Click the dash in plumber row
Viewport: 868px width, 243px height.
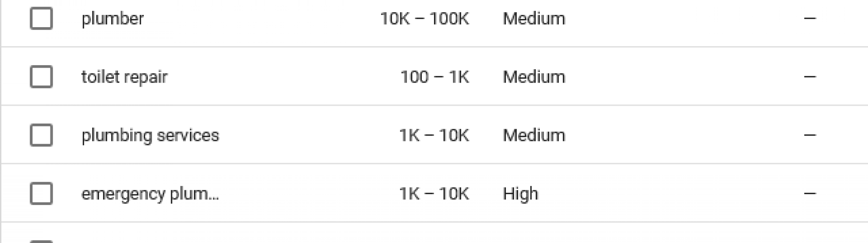tap(810, 19)
